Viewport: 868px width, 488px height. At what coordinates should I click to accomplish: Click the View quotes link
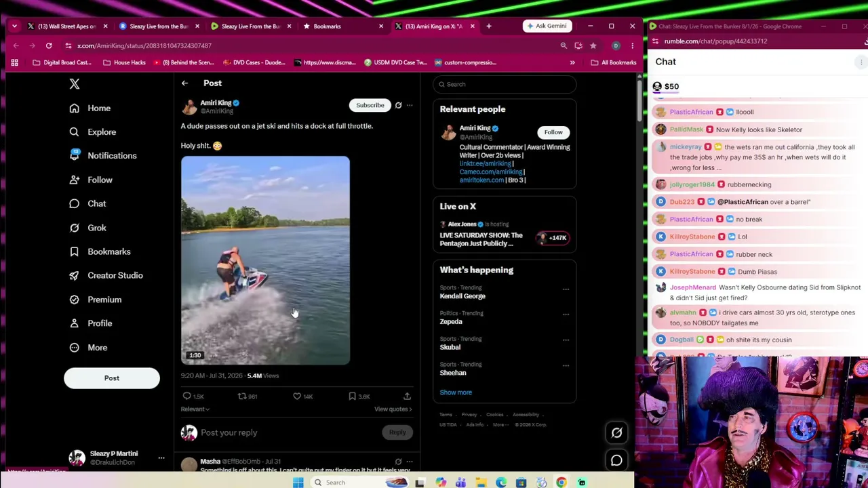(393, 409)
